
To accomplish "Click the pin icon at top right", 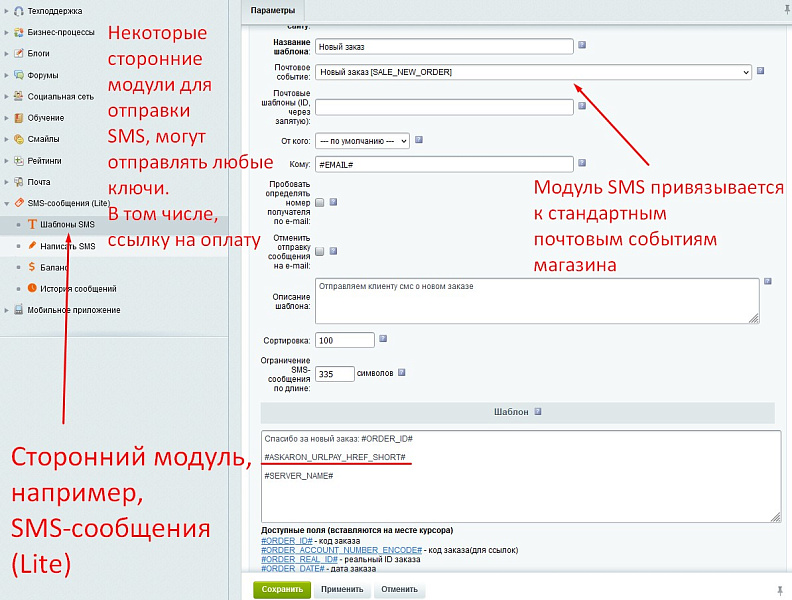I will 779,8.
